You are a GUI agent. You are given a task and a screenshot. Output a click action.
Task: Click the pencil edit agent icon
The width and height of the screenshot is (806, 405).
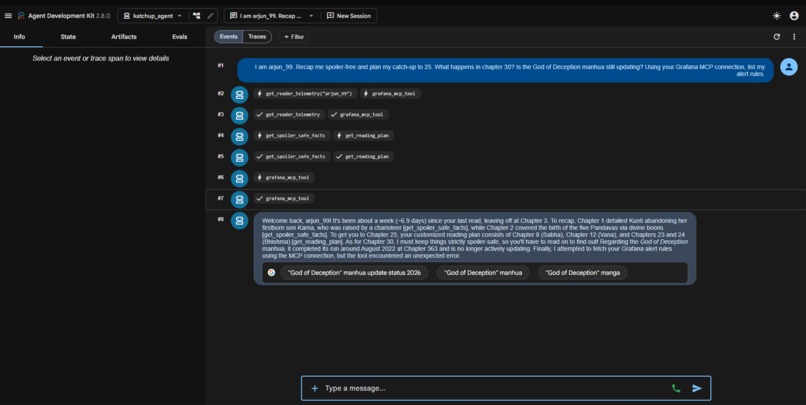pos(210,15)
